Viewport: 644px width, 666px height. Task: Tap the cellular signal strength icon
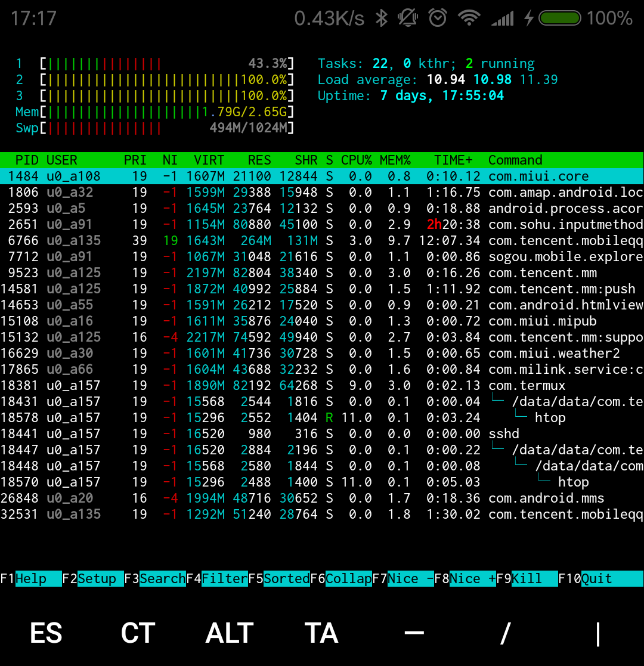coord(503,18)
